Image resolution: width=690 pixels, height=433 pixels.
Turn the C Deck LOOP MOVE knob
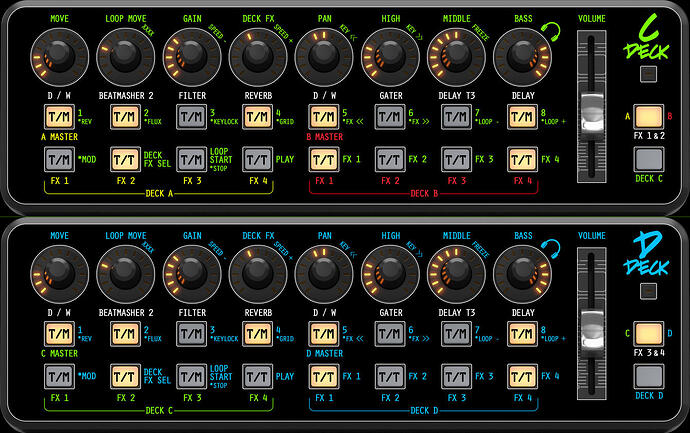(x=125, y=57)
